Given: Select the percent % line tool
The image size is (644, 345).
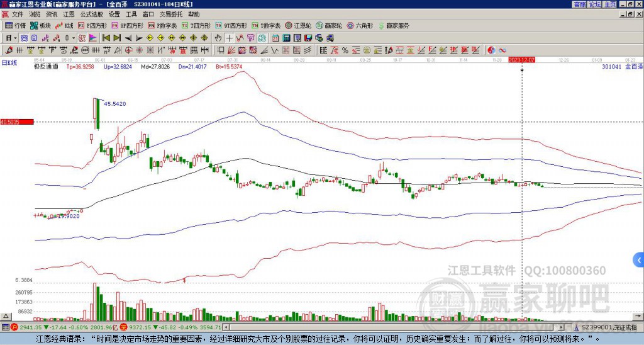Looking at the screenshot, I should (345, 50).
